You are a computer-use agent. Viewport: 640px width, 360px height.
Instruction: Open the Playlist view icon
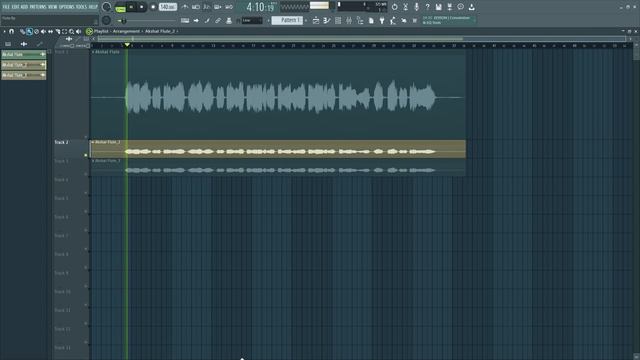[316, 20]
